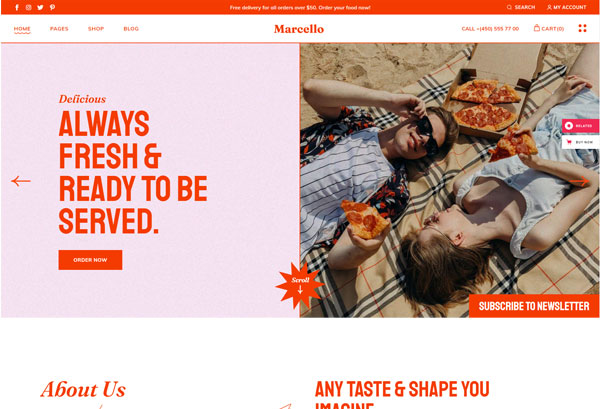Click the Buy Now side button
This screenshot has height=409, width=600.
pyautogui.click(x=580, y=142)
